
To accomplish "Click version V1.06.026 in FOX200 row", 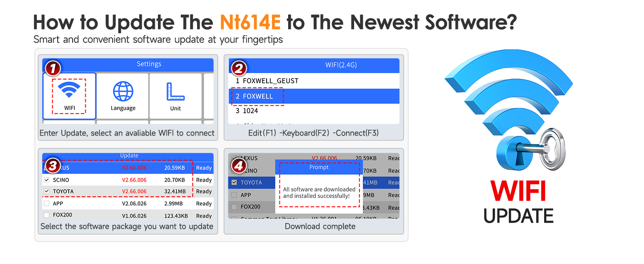I will 134,216.
